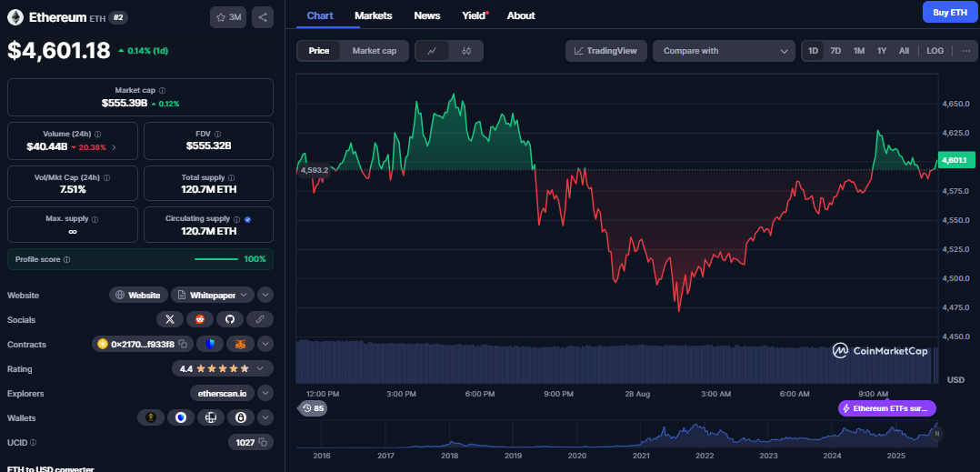Image resolution: width=980 pixels, height=472 pixels.
Task: Click the #2 rank badge
Action: point(118,17)
